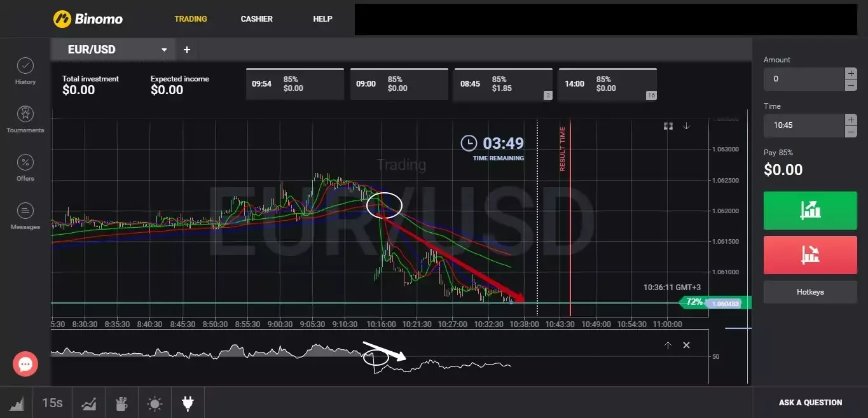Toggle the light theme sun icon

pos(155,403)
